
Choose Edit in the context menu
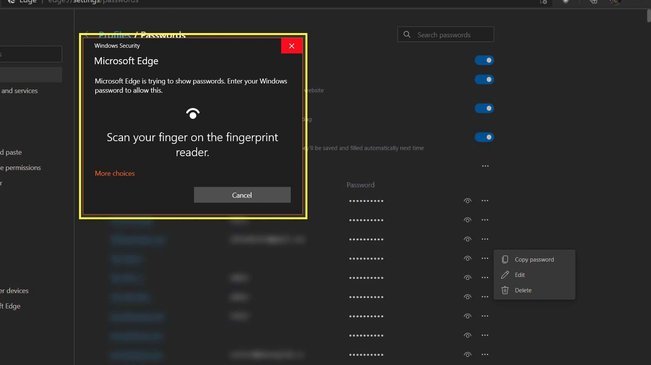click(x=534, y=275)
